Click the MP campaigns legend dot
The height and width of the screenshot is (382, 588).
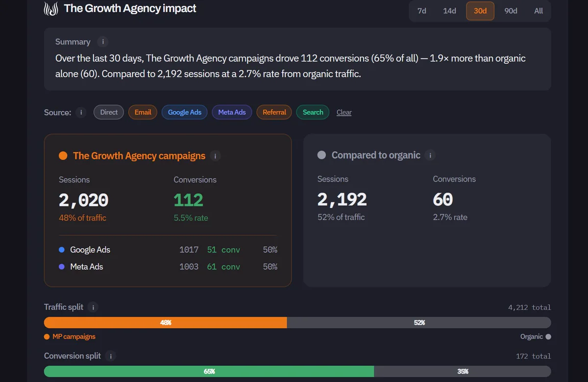47,337
